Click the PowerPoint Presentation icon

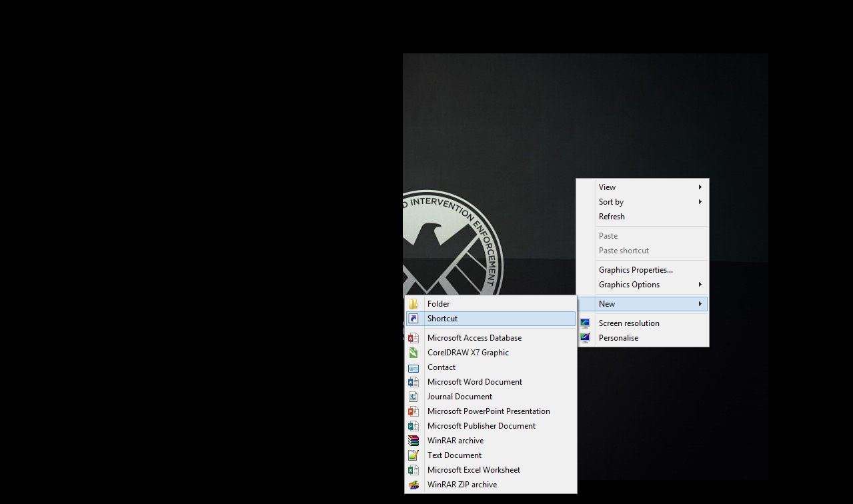(x=413, y=411)
